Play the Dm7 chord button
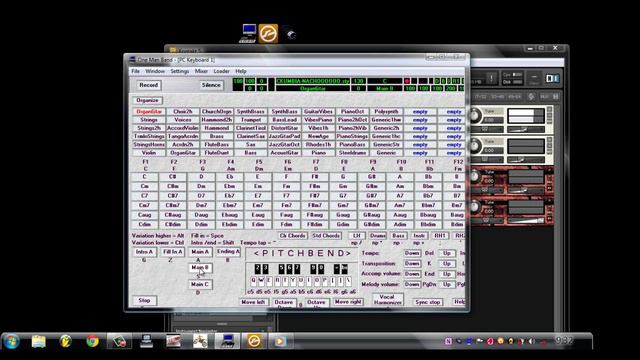This screenshot has height=360, width=640. tap(201, 205)
